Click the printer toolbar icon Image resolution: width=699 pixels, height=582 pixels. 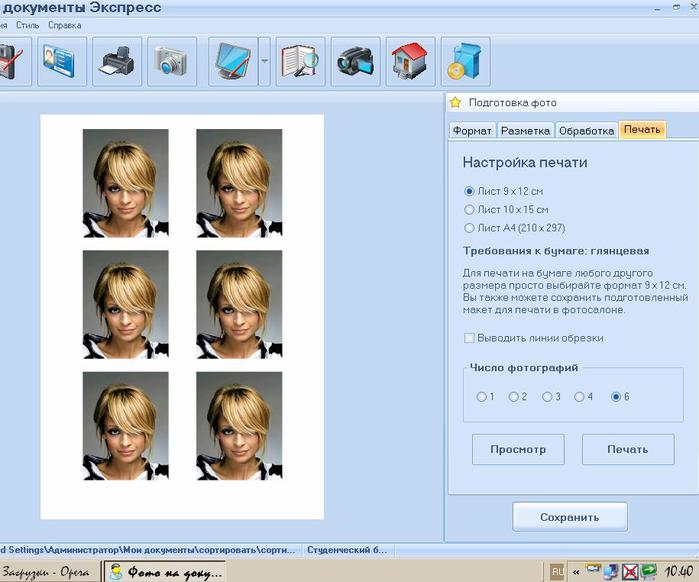click(117, 61)
